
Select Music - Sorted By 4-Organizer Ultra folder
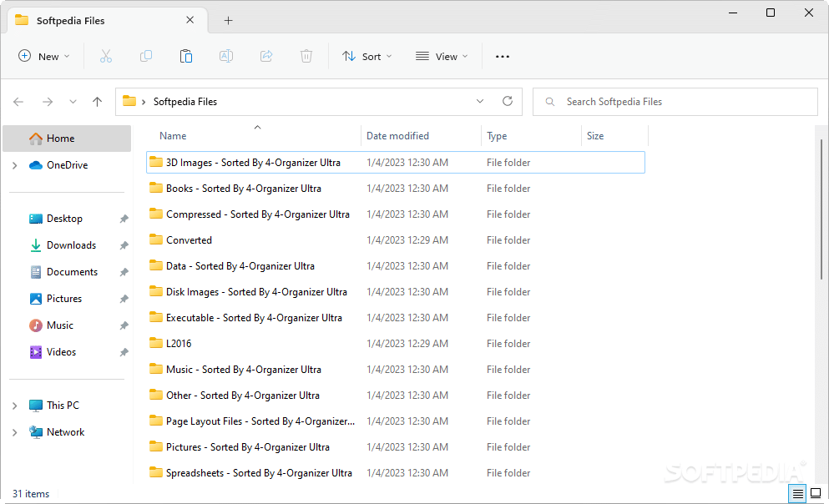[x=396, y=370]
